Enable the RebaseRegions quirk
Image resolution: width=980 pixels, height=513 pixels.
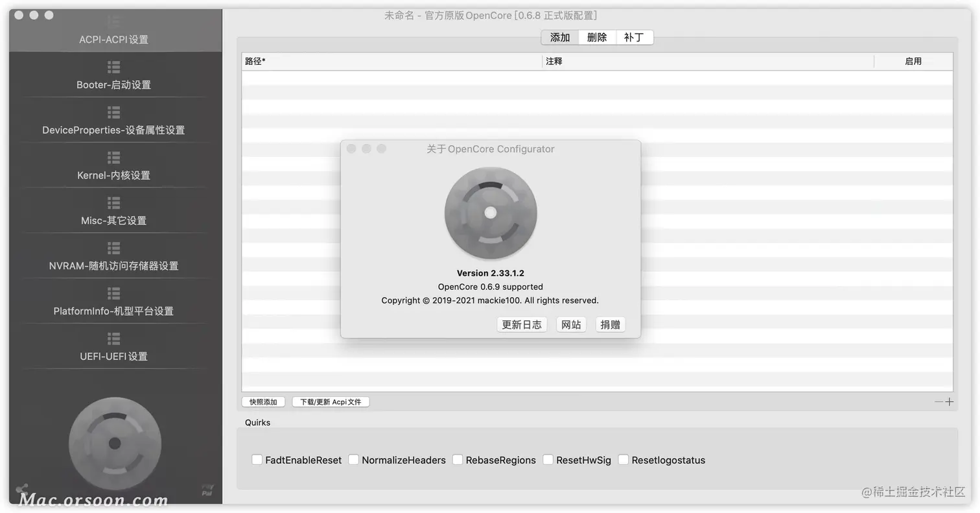click(458, 460)
